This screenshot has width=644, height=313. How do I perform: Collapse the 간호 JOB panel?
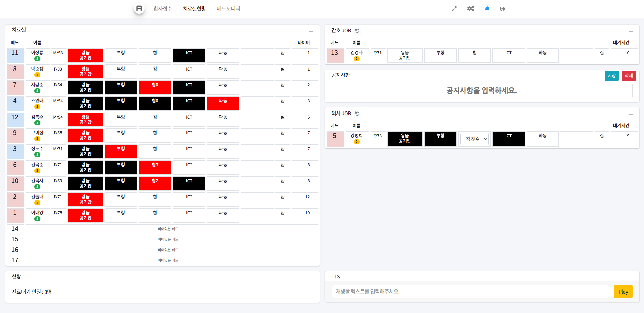[631, 31]
